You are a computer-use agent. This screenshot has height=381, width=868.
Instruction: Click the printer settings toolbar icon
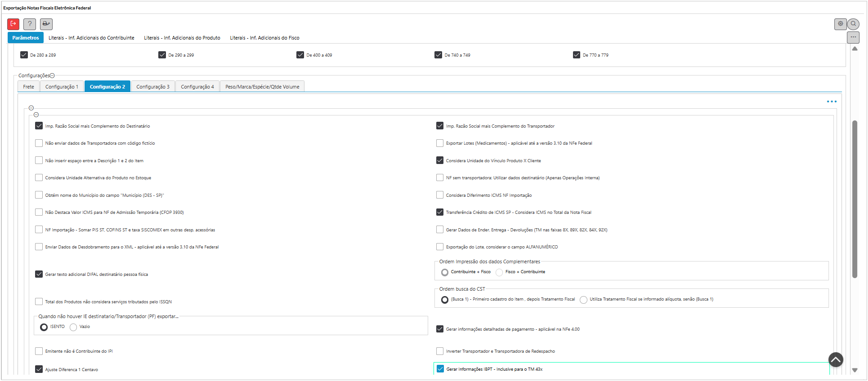46,24
